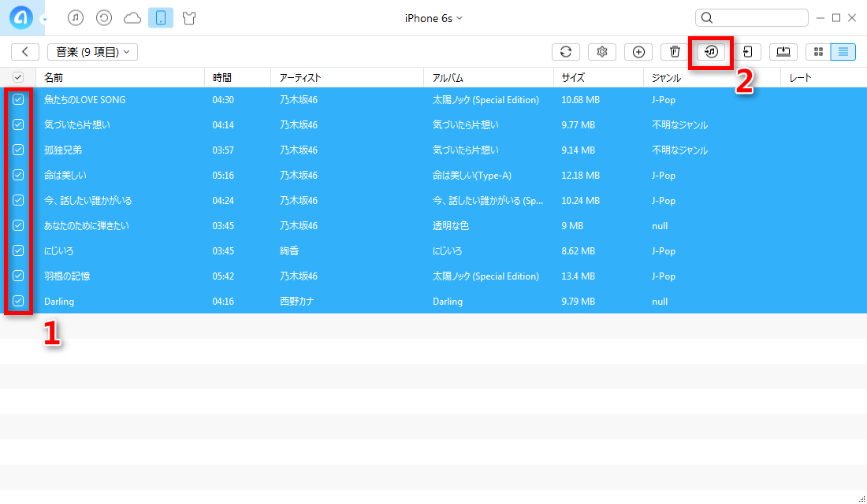The image size is (867, 504).
Task: Click the artist name 西野カナ
Action: point(296,302)
